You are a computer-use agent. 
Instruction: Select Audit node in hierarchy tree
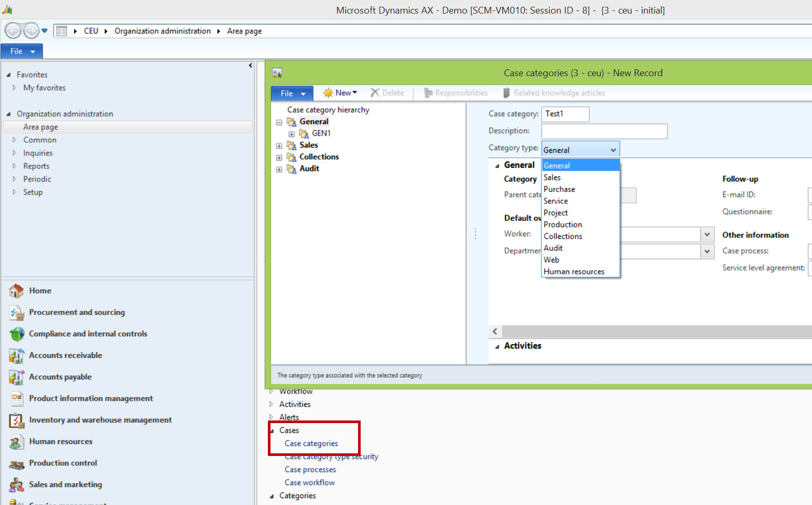pyautogui.click(x=309, y=169)
